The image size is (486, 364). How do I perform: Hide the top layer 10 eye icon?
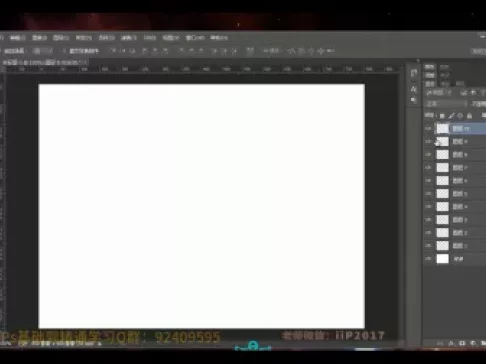(429, 128)
